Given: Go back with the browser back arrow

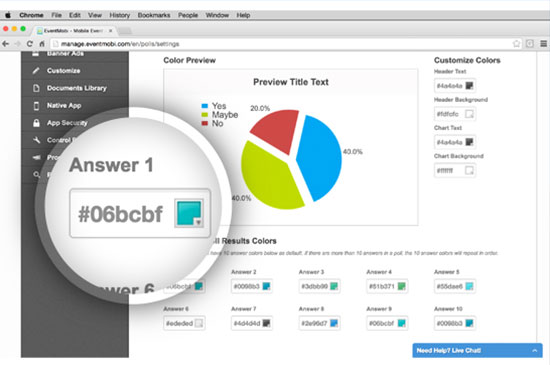Looking at the screenshot, I should point(6,44).
